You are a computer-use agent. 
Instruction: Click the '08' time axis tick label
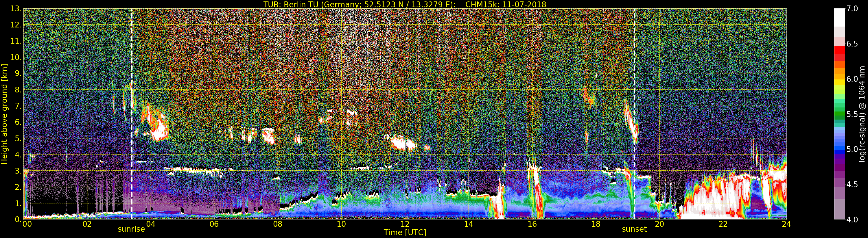coord(278,224)
